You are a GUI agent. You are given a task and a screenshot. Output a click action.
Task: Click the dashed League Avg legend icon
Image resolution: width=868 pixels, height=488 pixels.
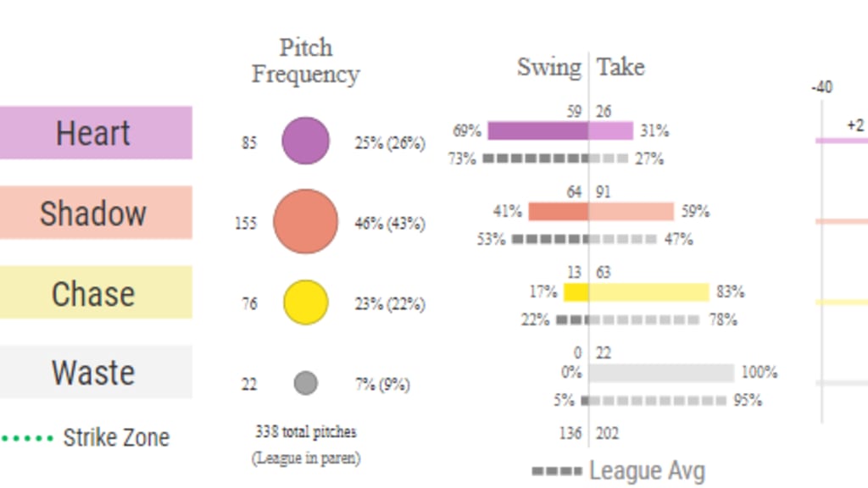557,471
